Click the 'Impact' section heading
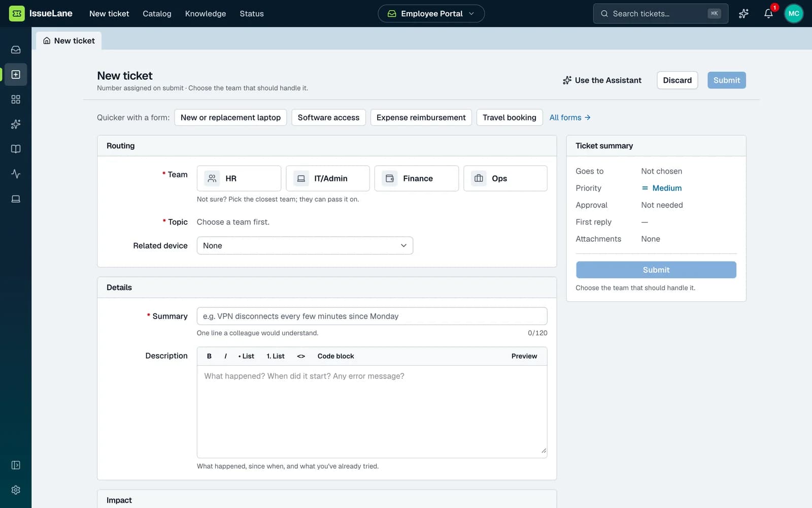Viewport: 812px width, 508px height. [119, 500]
